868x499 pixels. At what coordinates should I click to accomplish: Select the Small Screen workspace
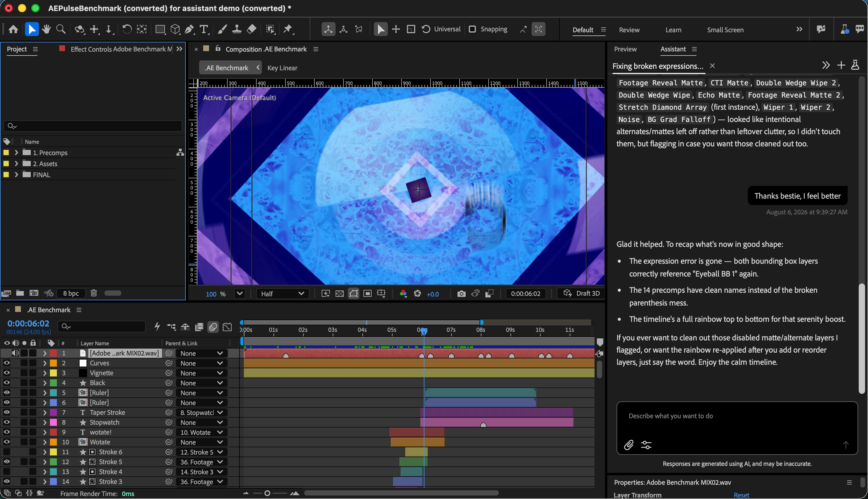(725, 30)
